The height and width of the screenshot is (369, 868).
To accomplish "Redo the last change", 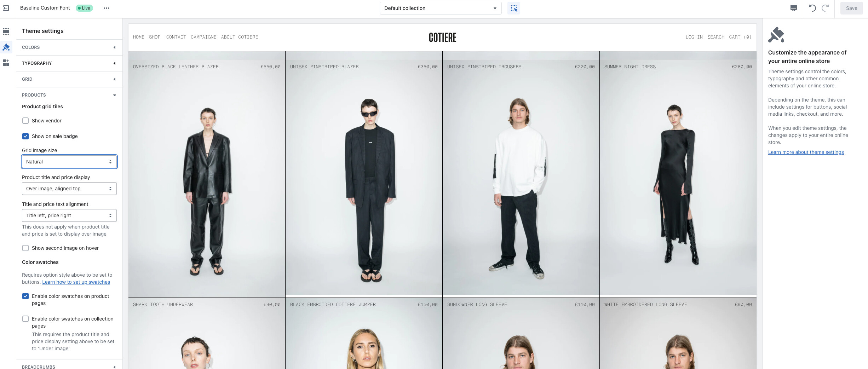I will pos(825,8).
